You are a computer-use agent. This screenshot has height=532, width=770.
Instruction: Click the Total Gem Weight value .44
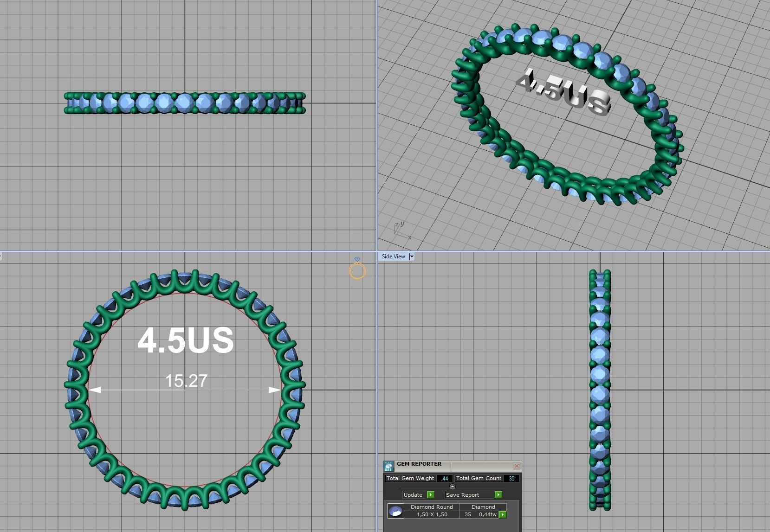(445, 478)
